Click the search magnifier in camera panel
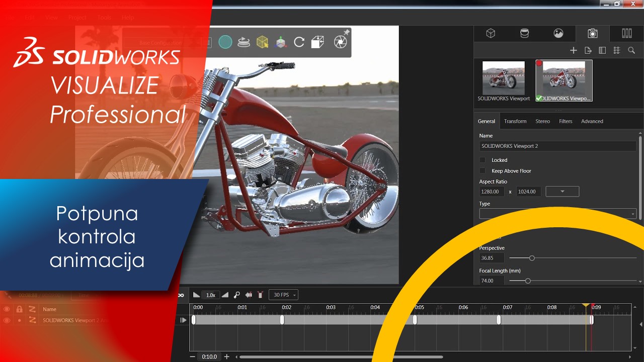The width and height of the screenshot is (644, 362). point(631,50)
